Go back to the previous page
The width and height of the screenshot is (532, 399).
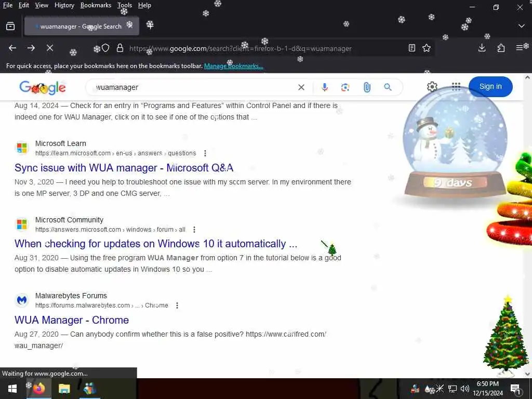click(x=12, y=48)
